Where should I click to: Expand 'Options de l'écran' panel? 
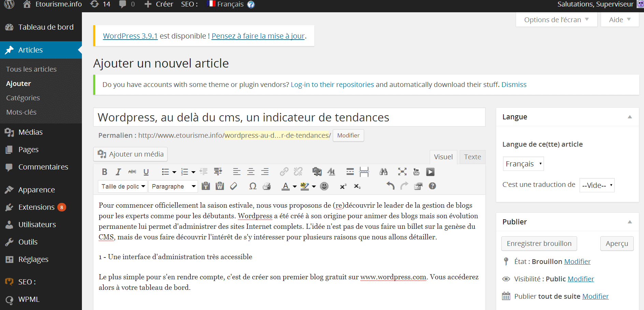556,20
